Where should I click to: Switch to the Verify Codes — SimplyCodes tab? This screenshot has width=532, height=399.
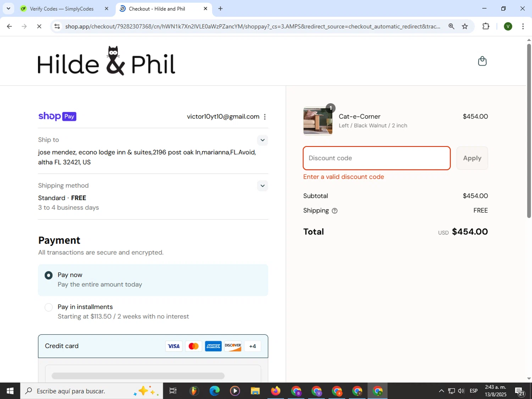click(65, 9)
